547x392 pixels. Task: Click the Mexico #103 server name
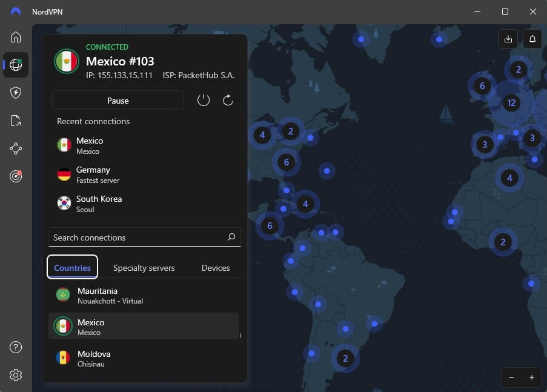pos(120,61)
